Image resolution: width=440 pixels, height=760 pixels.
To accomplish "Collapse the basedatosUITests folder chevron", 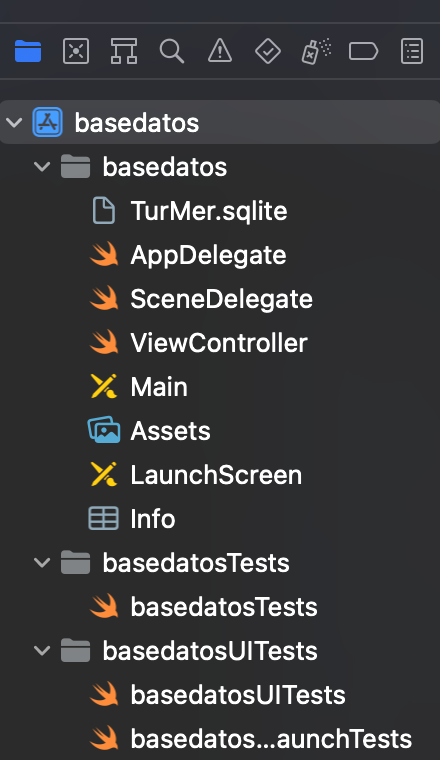I will point(42,650).
